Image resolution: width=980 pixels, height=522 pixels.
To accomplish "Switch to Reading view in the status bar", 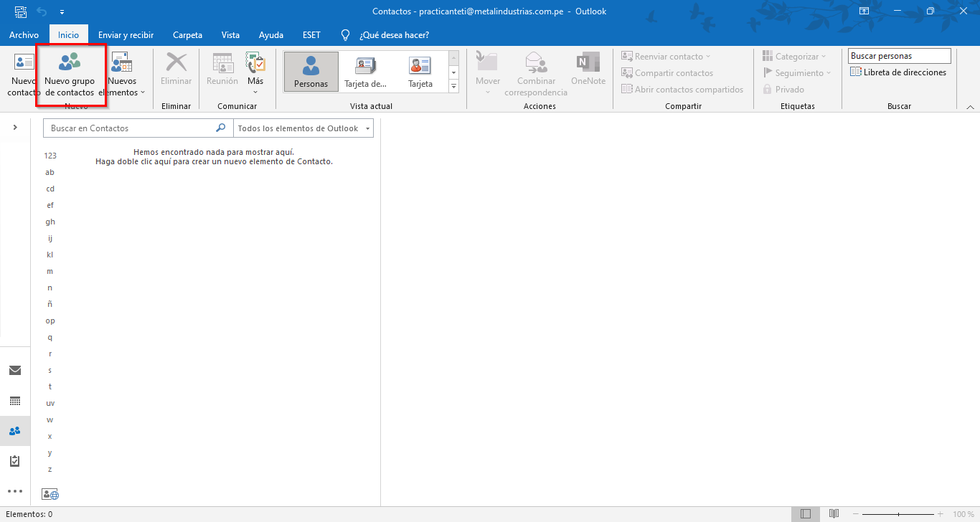I will [x=834, y=514].
